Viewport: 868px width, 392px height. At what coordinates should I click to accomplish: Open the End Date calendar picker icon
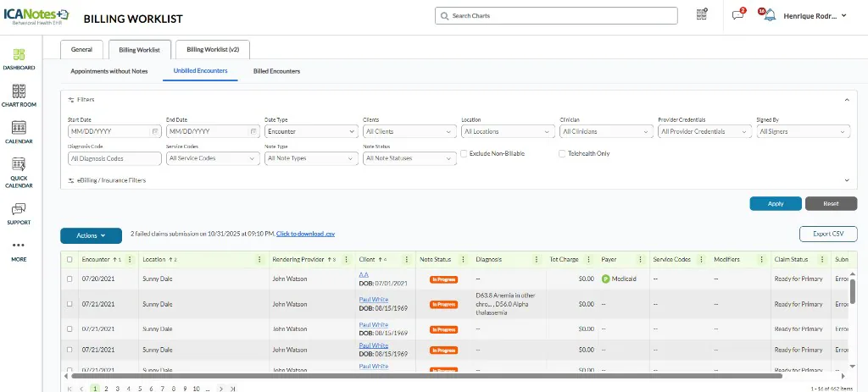click(253, 131)
